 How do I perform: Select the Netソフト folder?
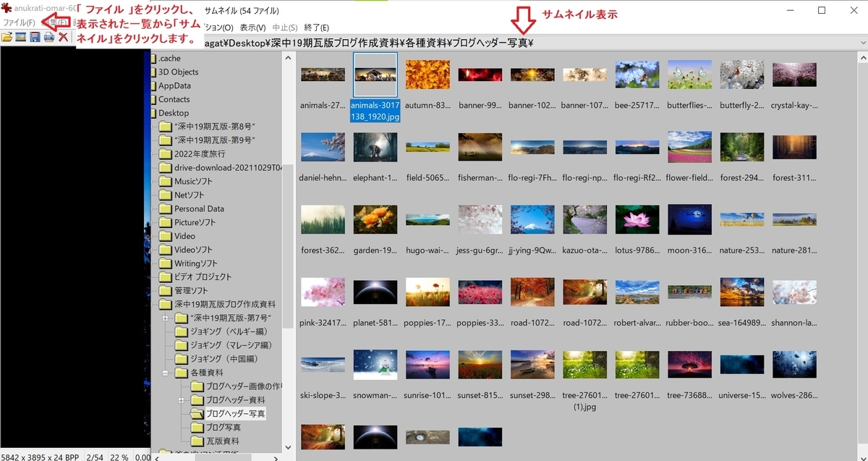pos(189,195)
